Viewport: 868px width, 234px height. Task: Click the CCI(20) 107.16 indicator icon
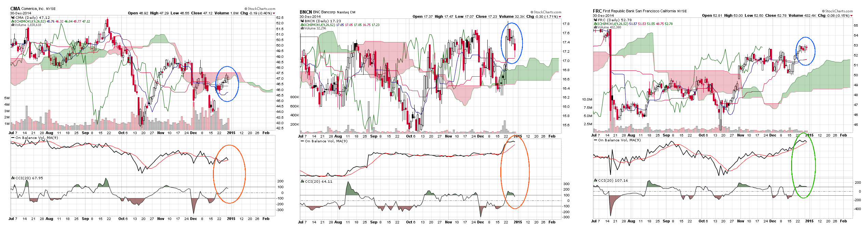[596, 180]
